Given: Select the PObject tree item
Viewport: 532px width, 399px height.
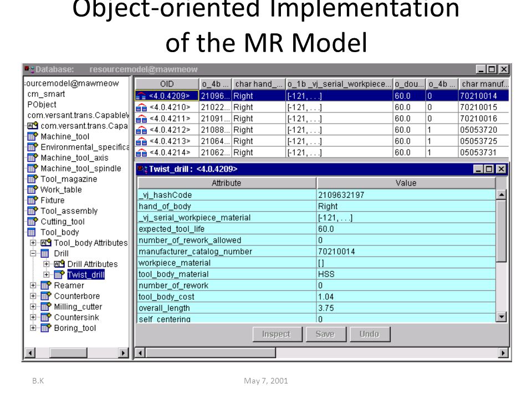Looking at the screenshot, I should click(x=42, y=105).
